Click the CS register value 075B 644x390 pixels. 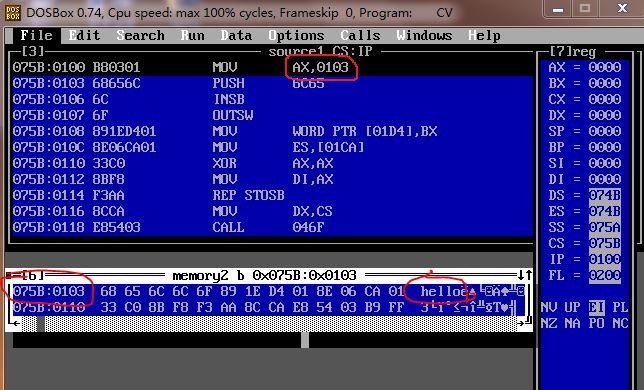coord(605,243)
